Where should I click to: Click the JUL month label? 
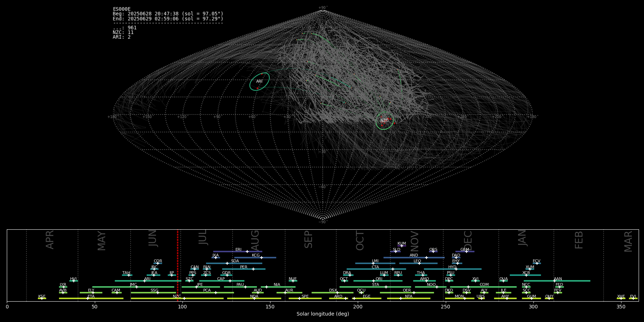(x=203, y=237)
